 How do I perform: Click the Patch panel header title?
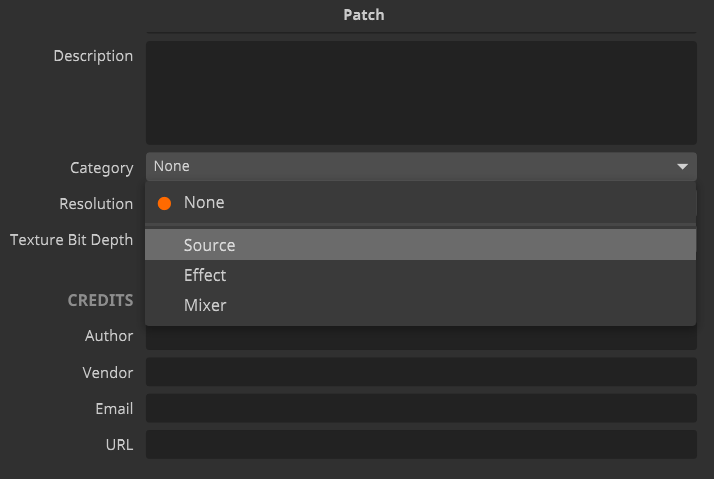tap(364, 15)
